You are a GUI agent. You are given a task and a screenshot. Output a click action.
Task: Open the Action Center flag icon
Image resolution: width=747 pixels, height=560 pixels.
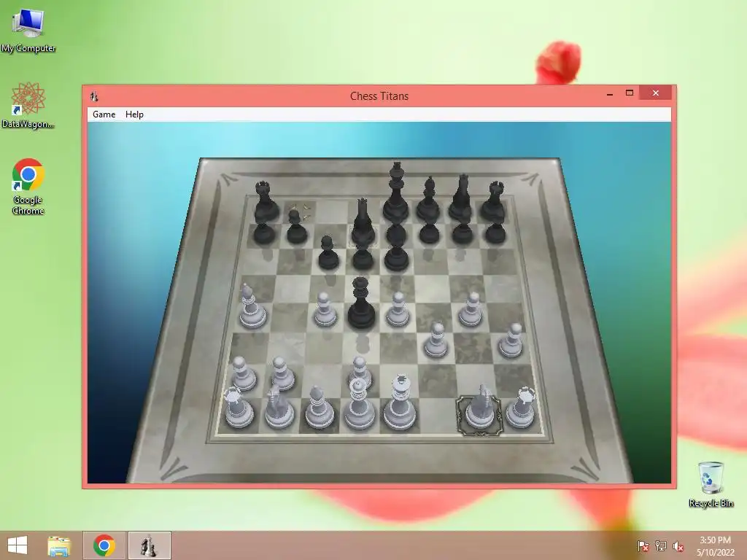tap(643, 546)
